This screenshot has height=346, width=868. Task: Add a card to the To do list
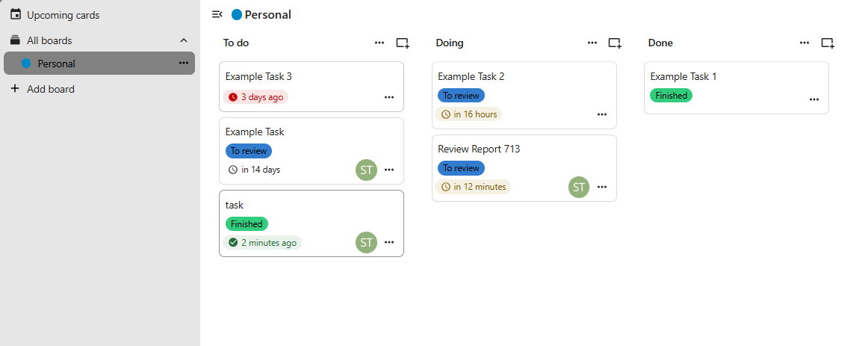click(x=403, y=43)
